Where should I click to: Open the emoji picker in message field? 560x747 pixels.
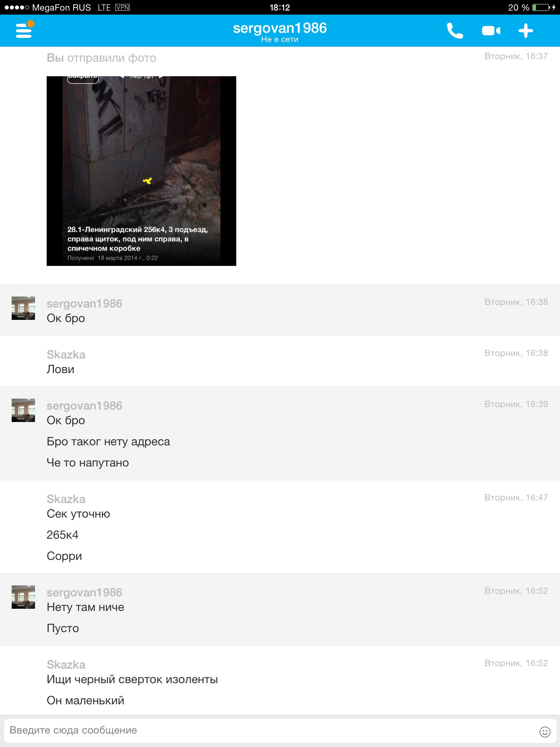[545, 732]
